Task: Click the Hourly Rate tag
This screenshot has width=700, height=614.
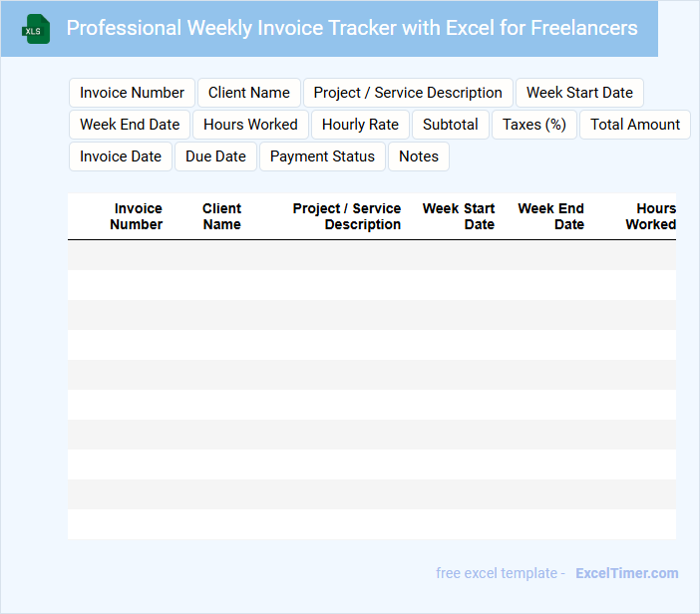Action: click(360, 125)
